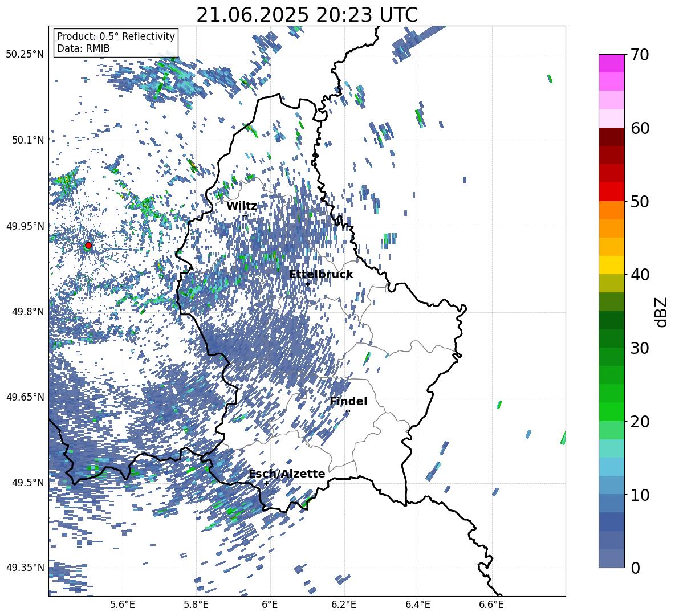The height and width of the screenshot is (616, 675).
Task: Click the 6°E longitude label
Action: point(270,605)
